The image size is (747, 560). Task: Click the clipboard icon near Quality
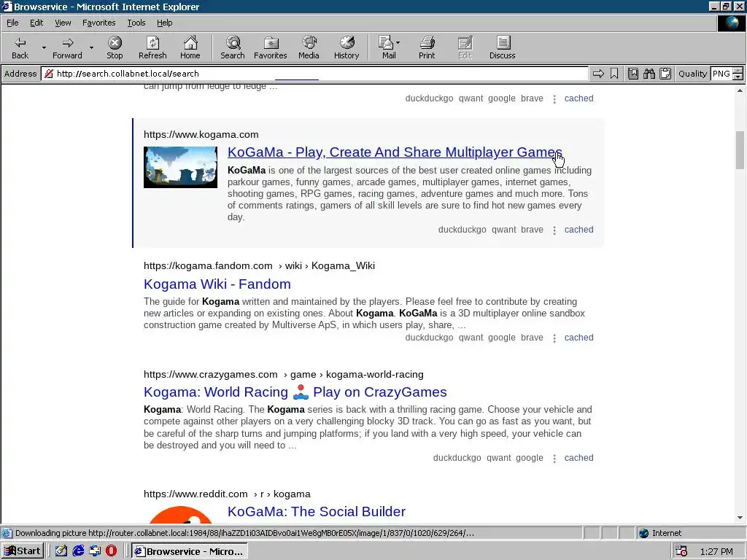(x=665, y=74)
